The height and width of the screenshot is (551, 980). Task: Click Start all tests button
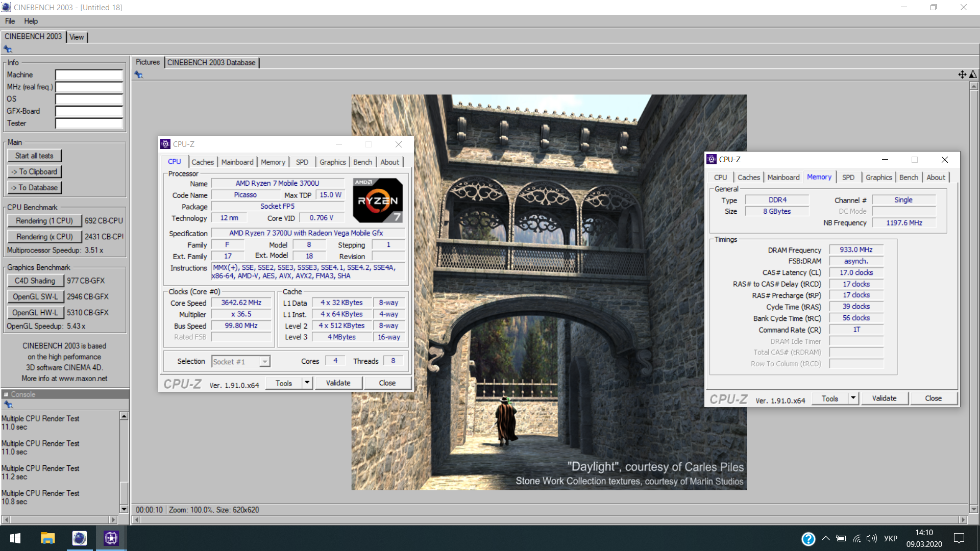(x=34, y=156)
